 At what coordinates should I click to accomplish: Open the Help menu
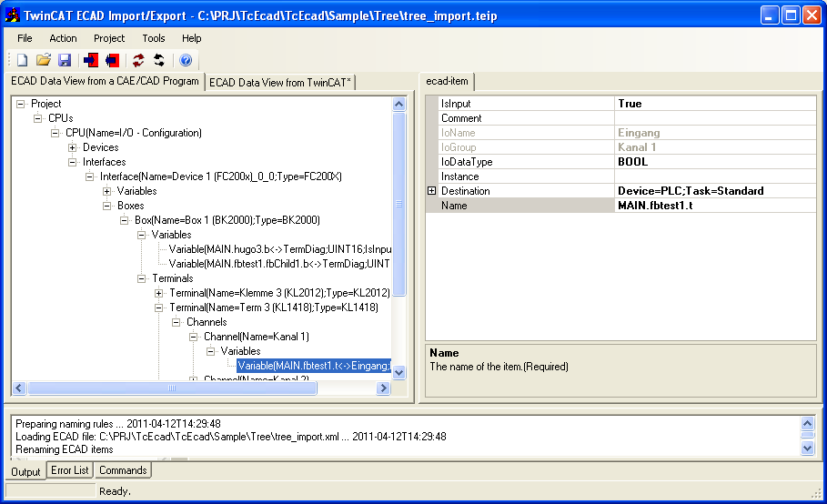tap(191, 38)
